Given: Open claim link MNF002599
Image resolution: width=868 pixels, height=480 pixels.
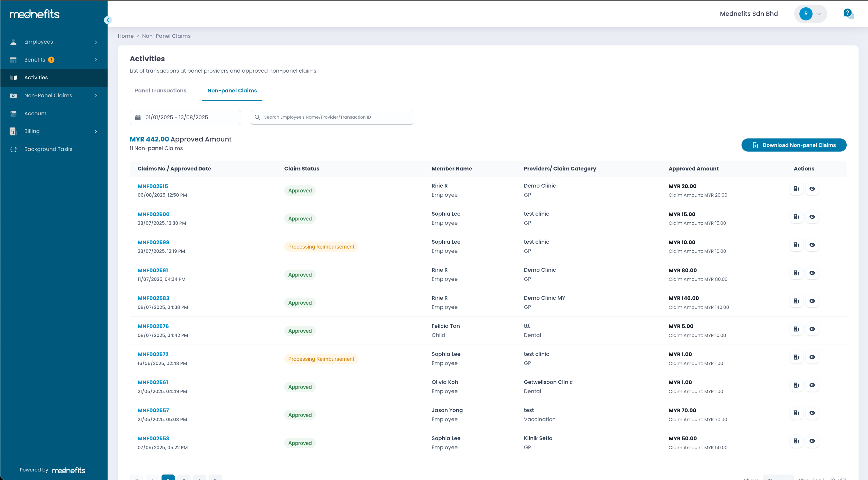Looking at the screenshot, I should tap(153, 242).
